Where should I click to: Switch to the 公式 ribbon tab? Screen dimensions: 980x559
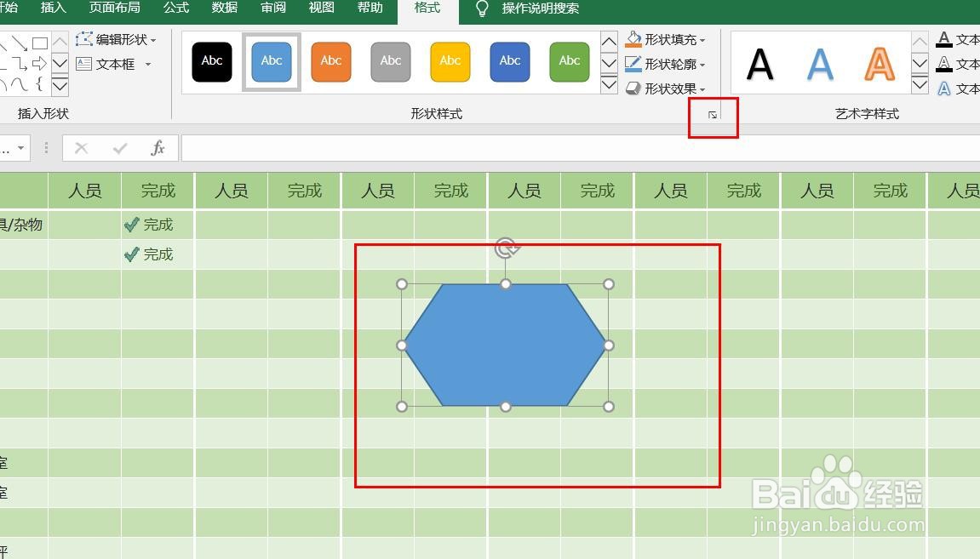[176, 8]
